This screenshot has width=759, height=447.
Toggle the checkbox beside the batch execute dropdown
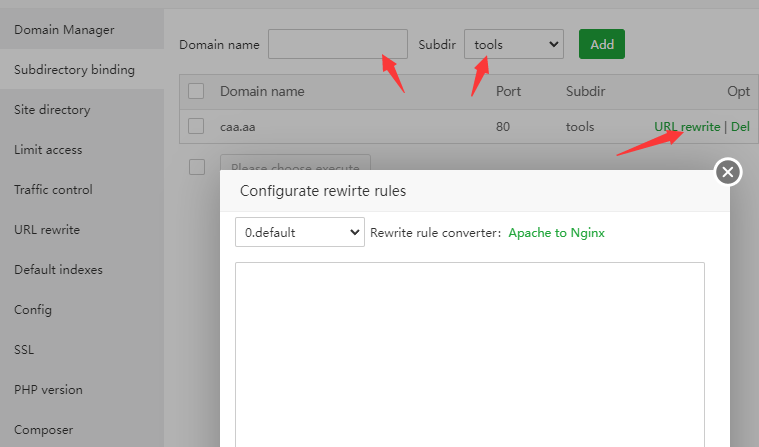pyautogui.click(x=196, y=166)
